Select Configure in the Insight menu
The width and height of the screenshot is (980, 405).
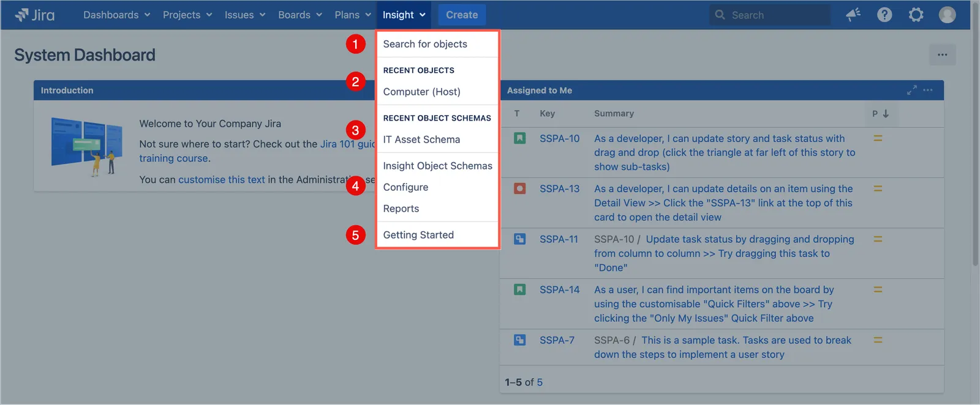point(437,187)
